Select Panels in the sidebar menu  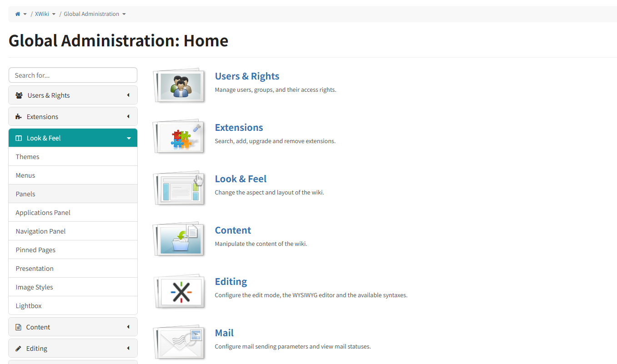tap(73, 194)
